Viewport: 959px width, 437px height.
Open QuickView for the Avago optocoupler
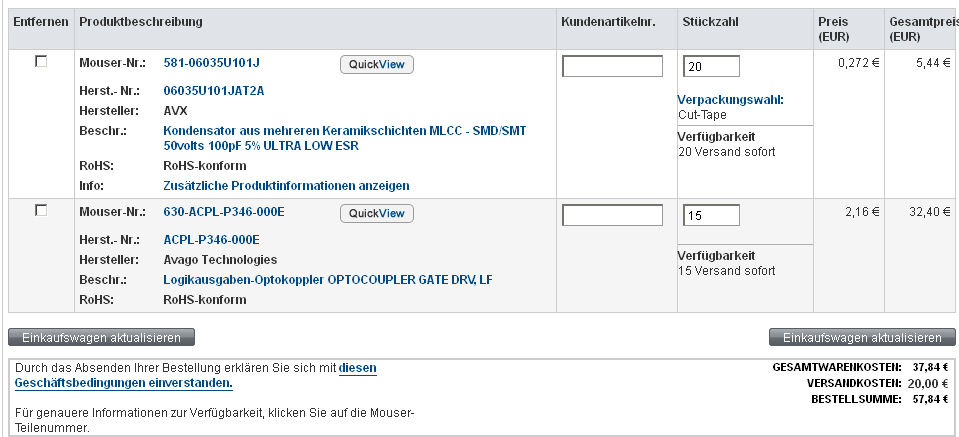pyautogui.click(x=377, y=213)
